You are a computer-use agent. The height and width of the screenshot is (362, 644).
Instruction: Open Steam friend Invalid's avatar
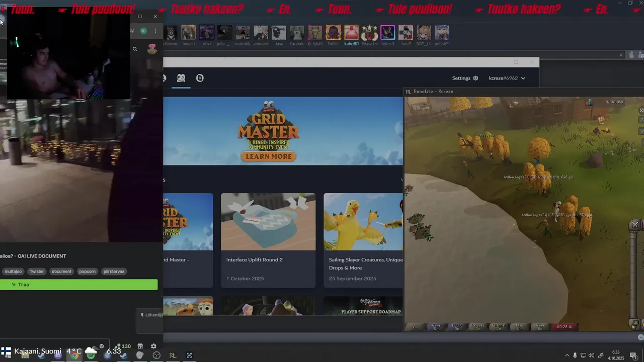189,33
